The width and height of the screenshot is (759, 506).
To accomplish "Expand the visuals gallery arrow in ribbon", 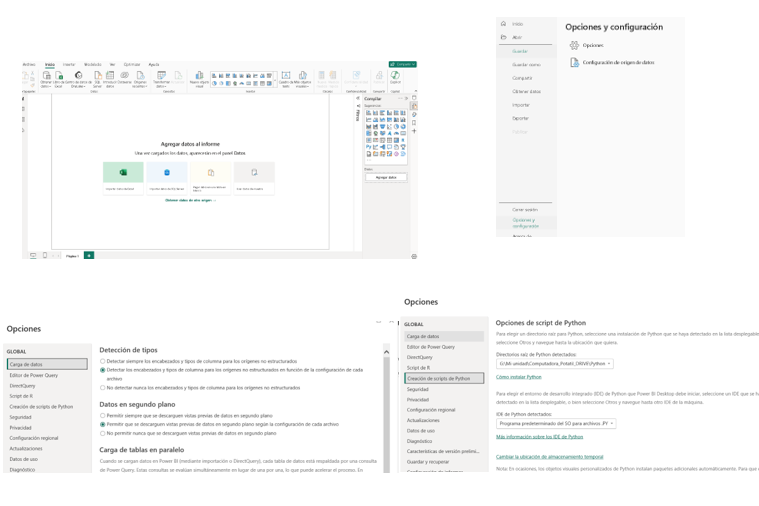I will pos(275,81).
